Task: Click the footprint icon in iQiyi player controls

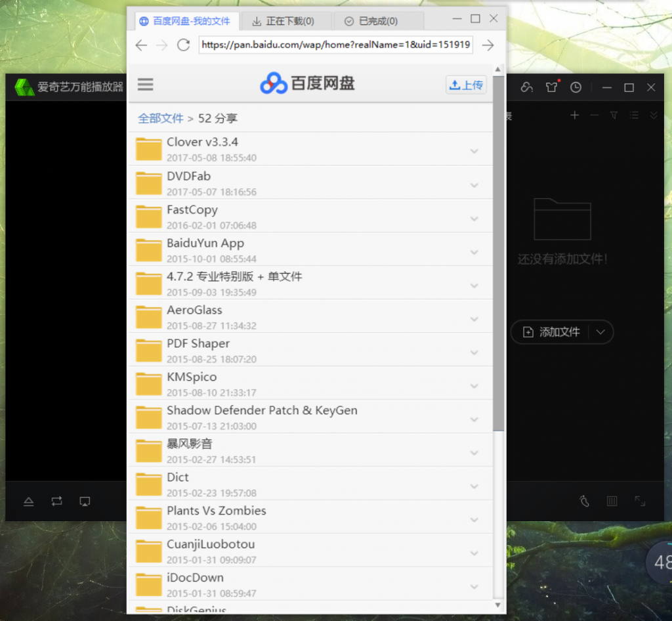Action: pos(584,501)
